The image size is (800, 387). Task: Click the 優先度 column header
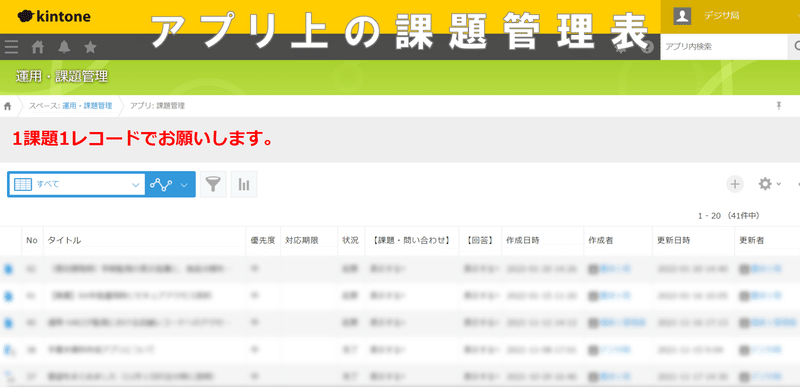[263, 241]
